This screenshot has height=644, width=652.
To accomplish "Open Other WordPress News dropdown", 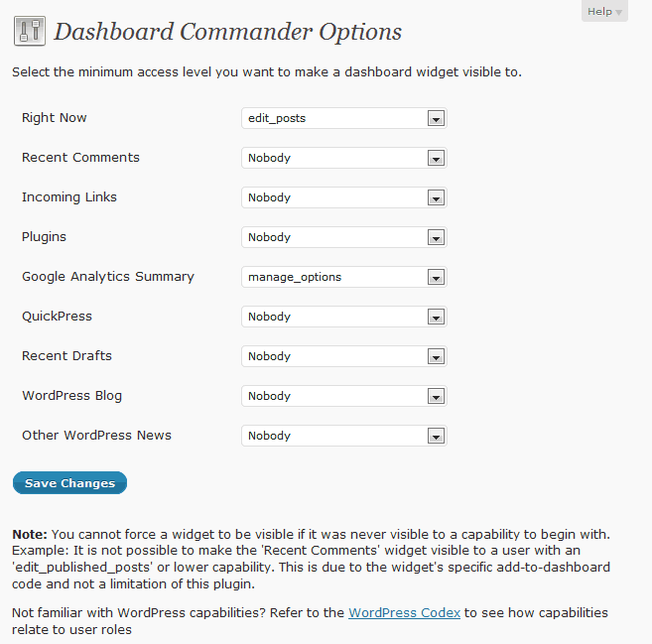I will point(344,437).
